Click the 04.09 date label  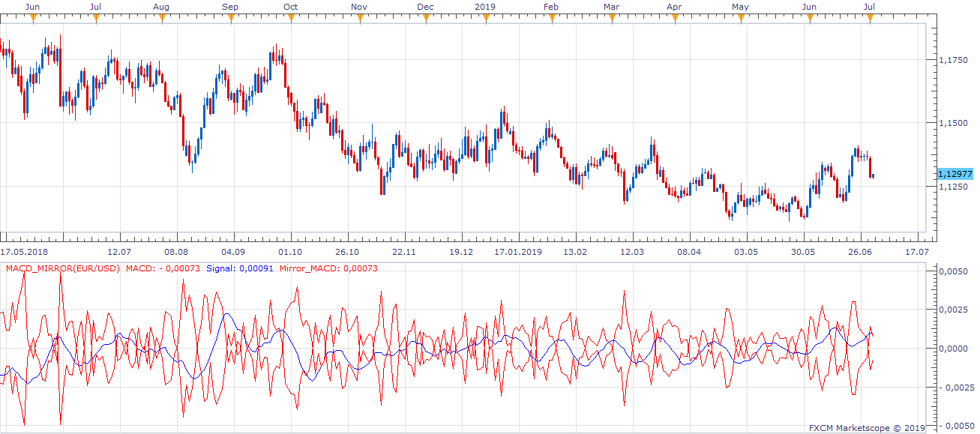[234, 253]
